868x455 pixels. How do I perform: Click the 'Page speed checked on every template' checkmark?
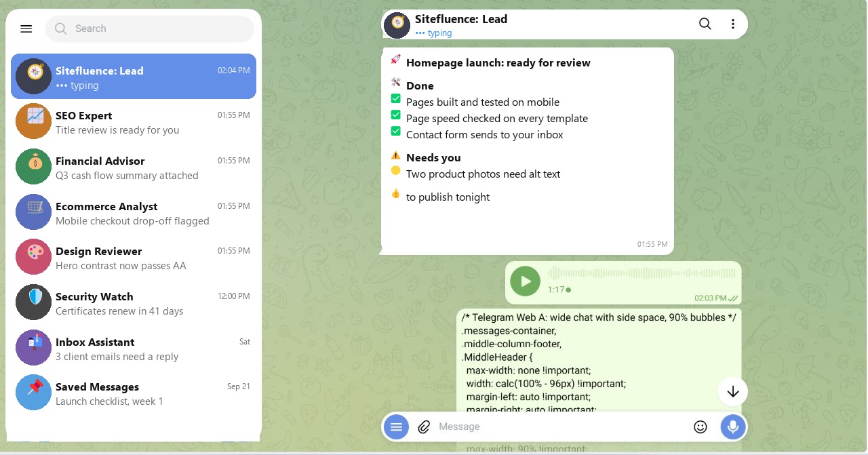click(x=396, y=115)
